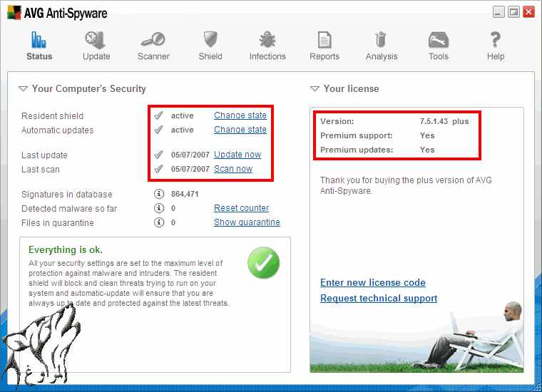Select the Reports label in navigation
Image resolution: width=542 pixels, height=392 pixels.
pyautogui.click(x=324, y=56)
